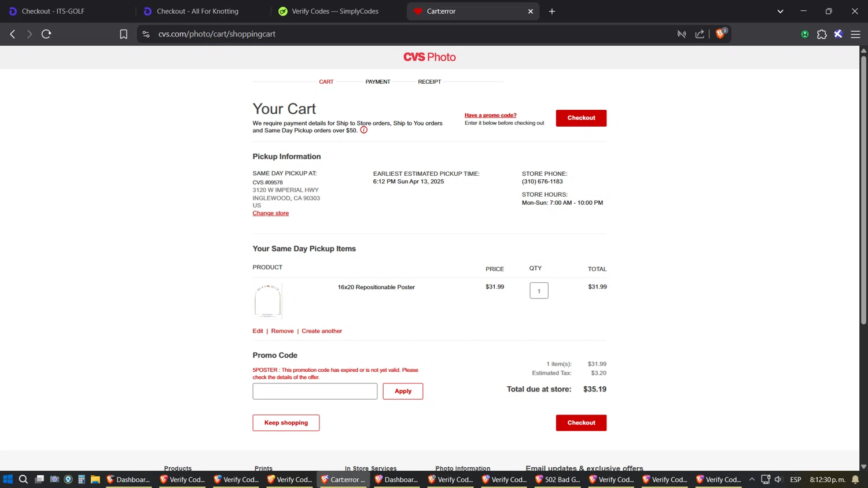Open File Explorer from the taskbar
This screenshot has height=488, width=868.
coord(95,479)
